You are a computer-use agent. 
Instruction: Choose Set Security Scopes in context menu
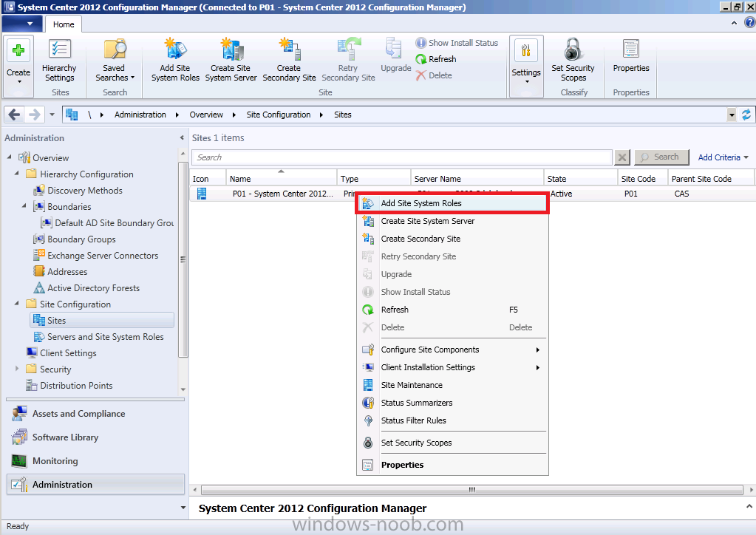[x=452, y=443]
